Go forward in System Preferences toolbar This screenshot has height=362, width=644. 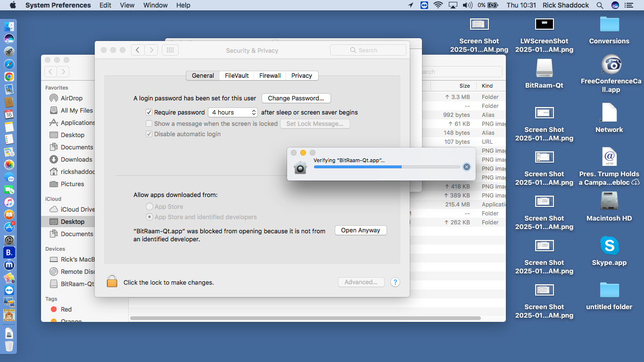[151, 50]
